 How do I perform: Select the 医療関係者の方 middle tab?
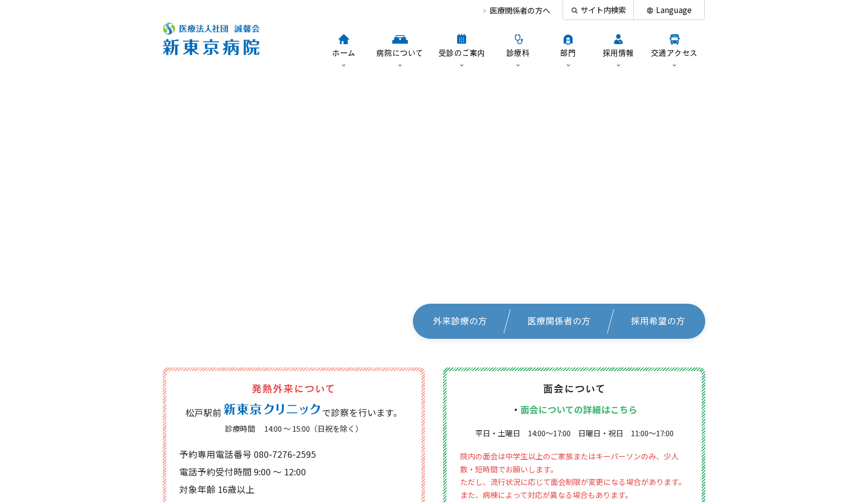pyautogui.click(x=559, y=321)
